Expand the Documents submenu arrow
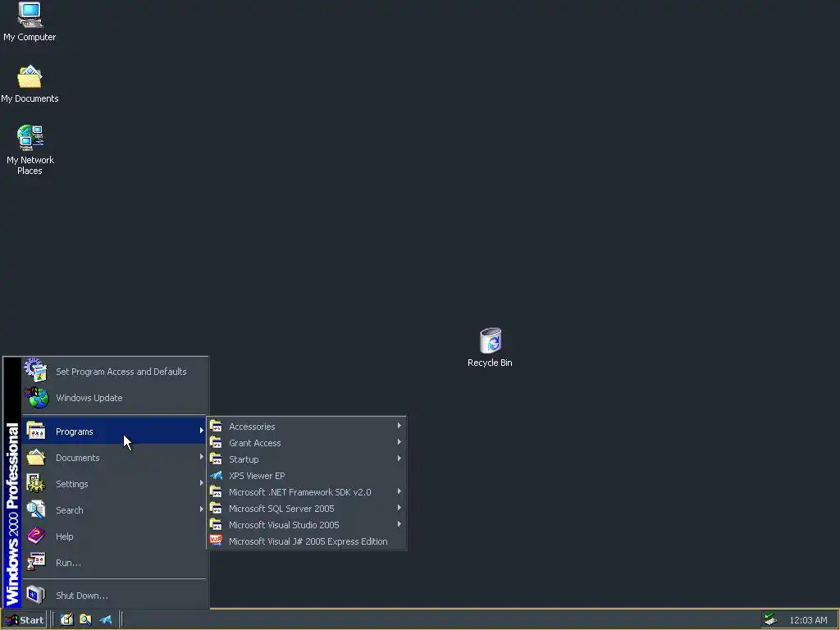This screenshot has width=840, height=630. click(x=202, y=456)
